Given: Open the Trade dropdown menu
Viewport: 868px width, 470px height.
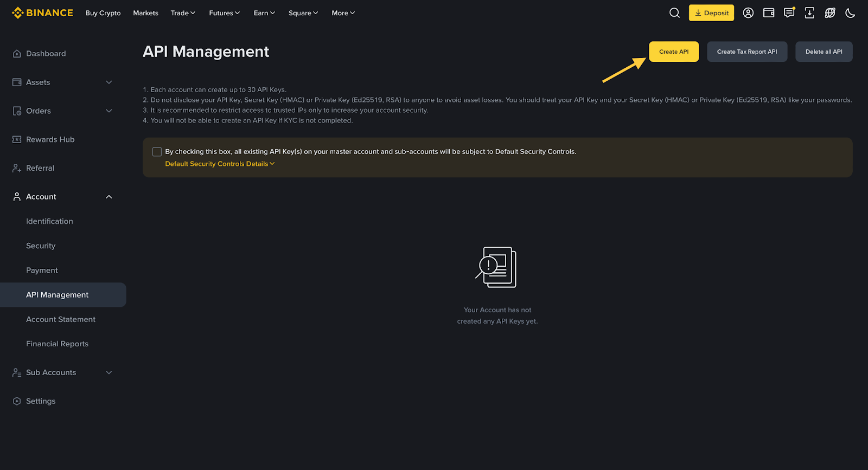Looking at the screenshot, I should pos(183,13).
